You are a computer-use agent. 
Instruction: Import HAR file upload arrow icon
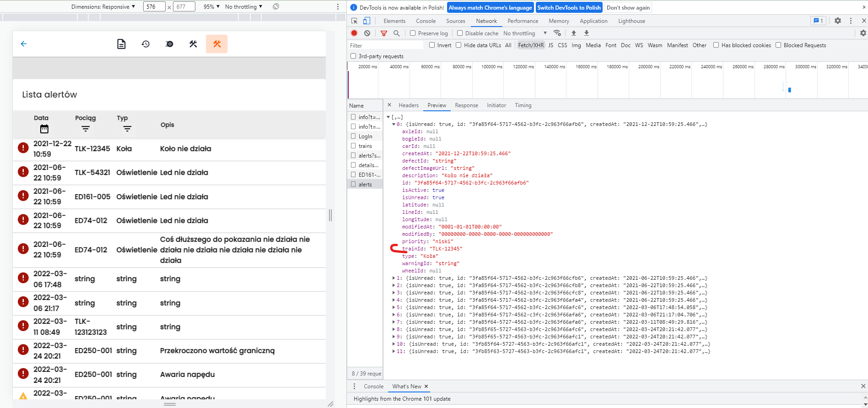tap(573, 33)
